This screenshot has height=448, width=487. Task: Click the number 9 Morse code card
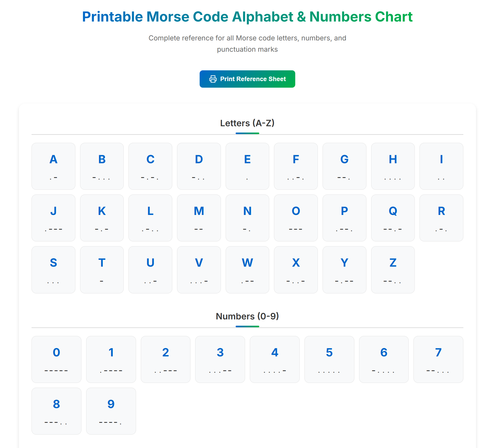click(x=111, y=411)
